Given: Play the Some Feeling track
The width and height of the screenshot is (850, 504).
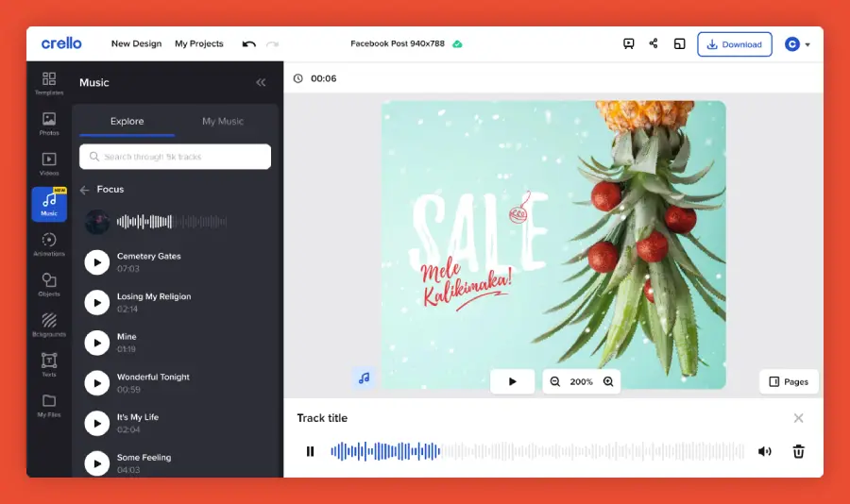Looking at the screenshot, I should [x=97, y=464].
